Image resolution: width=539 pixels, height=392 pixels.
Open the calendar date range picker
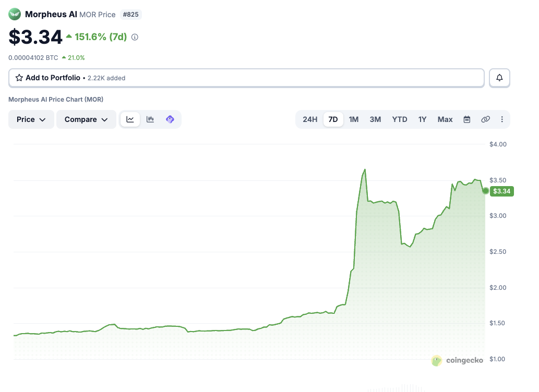[x=467, y=119]
